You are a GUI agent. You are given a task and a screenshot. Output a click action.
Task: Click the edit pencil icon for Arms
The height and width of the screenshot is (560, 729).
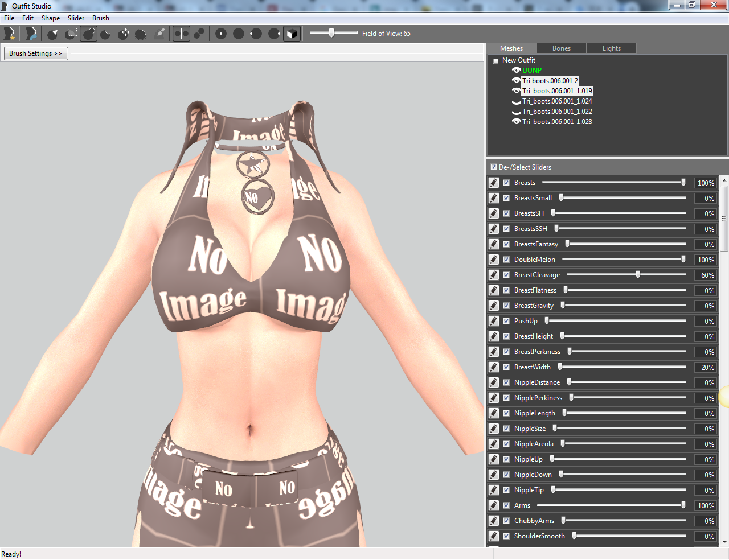(494, 505)
